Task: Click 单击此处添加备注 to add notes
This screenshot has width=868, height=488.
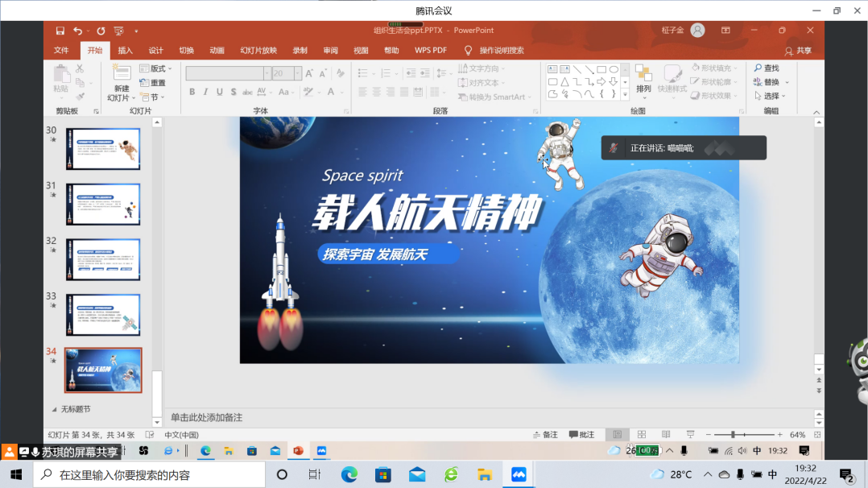Action: (x=206, y=417)
